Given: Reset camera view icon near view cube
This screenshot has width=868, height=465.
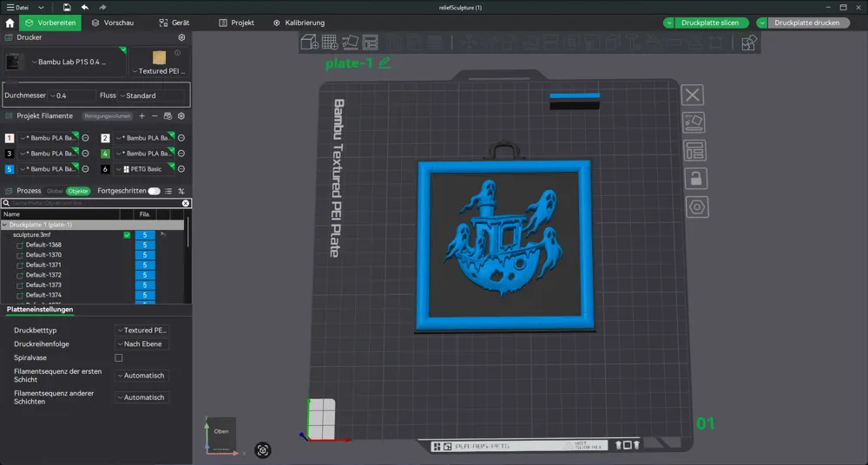Looking at the screenshot, I should click(263, 450).
